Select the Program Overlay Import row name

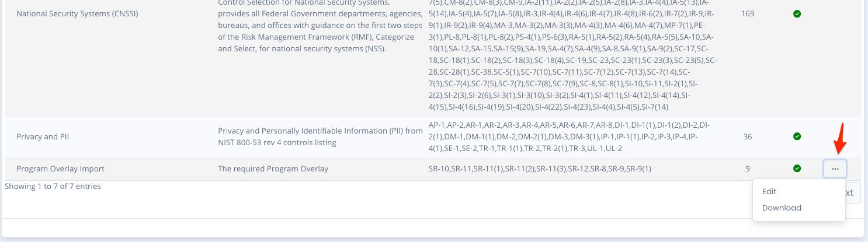(60, 169)
